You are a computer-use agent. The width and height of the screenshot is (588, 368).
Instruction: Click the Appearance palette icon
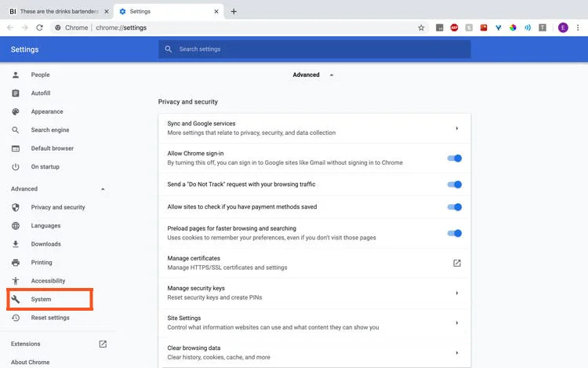16,111
